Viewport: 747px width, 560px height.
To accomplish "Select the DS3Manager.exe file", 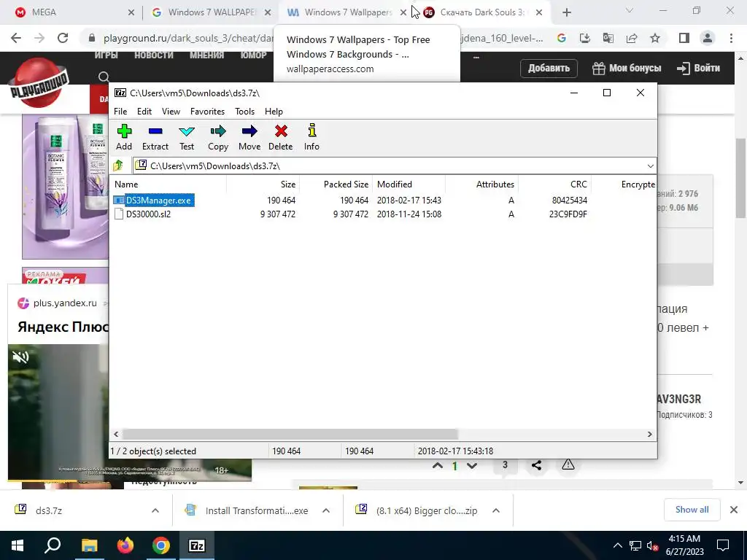I will click(x=158, y=201).
